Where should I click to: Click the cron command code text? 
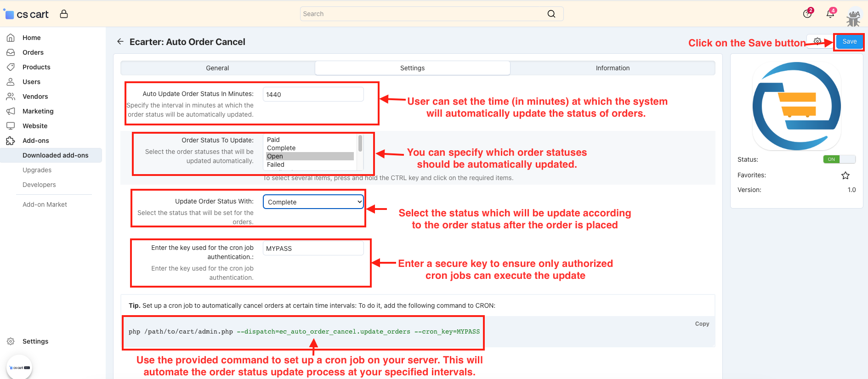pos(304,332)
